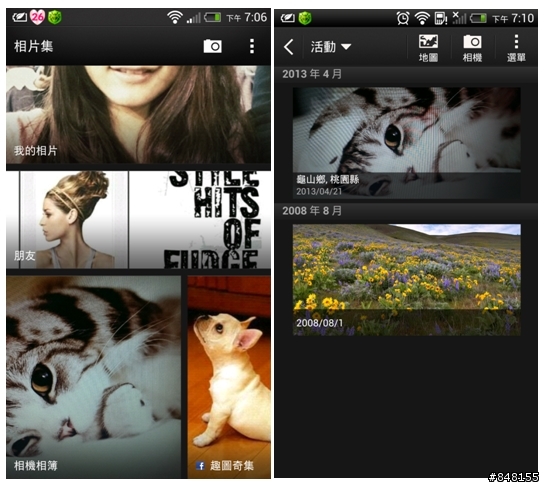Viewport: 544px width, 485px height.
Task: Open the 相機相簿 cat album
Action: click(94, 377)
